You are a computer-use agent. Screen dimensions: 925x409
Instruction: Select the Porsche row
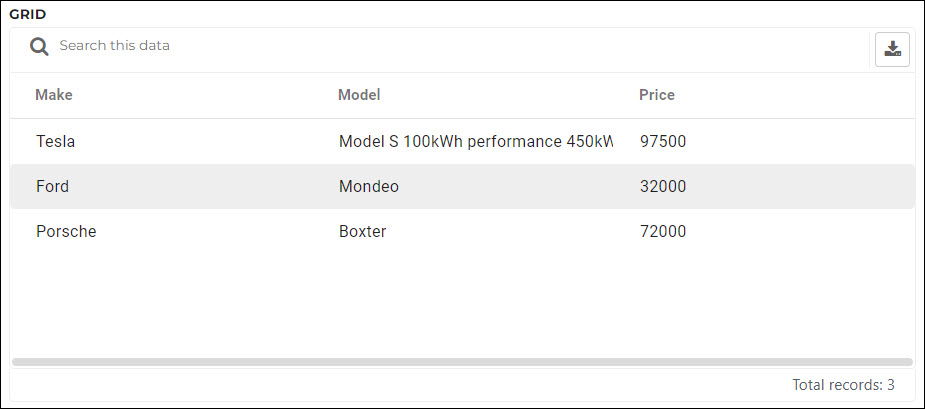pyautogui.click(x=462, y=231)
